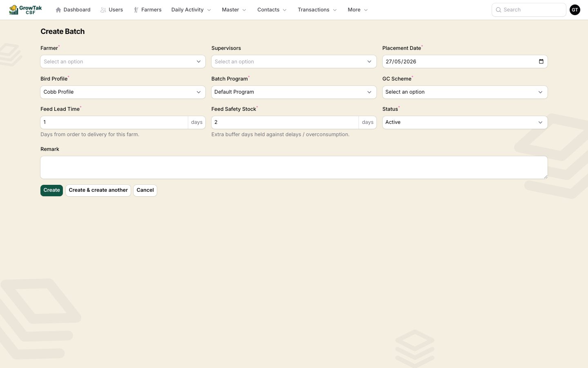The height and width of the screenshot is (368, 588).
Task: Click the Users group icon
Action: [x=103, y=10]
